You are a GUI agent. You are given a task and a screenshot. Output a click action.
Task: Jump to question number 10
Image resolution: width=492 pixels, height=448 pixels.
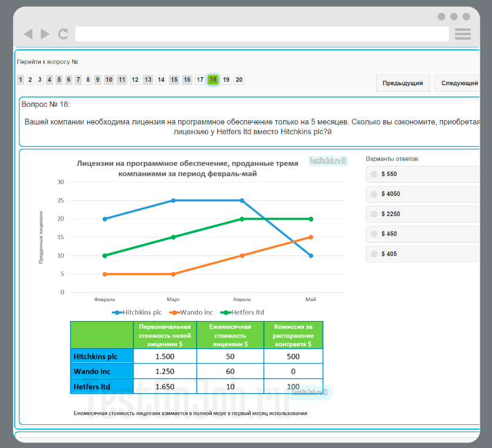point(109,80)
